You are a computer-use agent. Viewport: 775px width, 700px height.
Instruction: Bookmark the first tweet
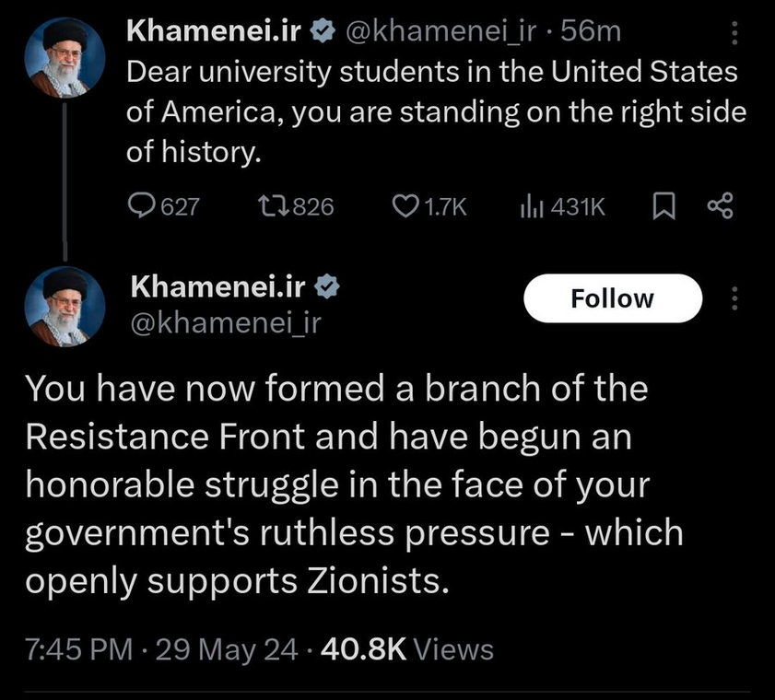point(663,207)
